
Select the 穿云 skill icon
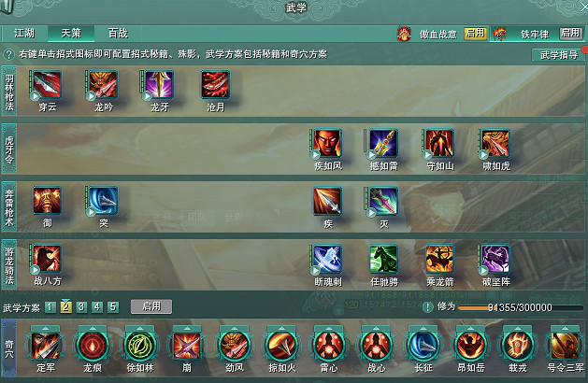(x=47, y=85)
